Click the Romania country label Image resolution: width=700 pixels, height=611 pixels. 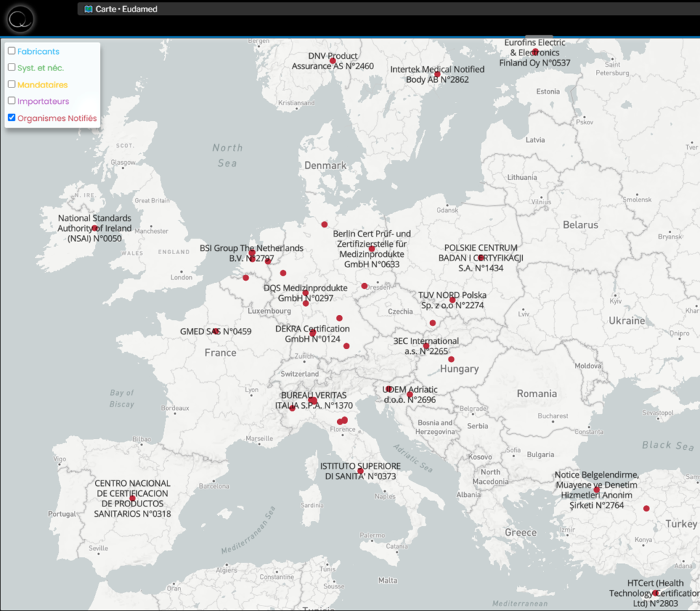[537, 394]
